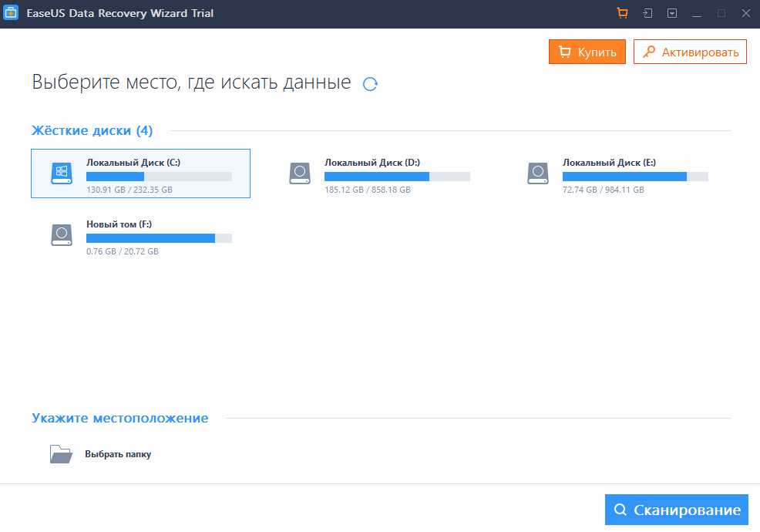Refresh the drive list
This screenshot has height=532, width=760.
click(x=370, y=84)
